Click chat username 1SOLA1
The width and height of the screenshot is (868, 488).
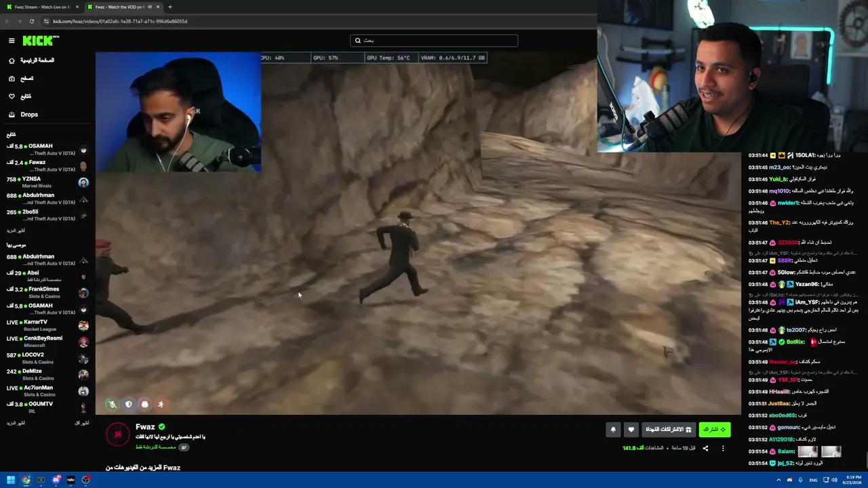click(805, 156)
